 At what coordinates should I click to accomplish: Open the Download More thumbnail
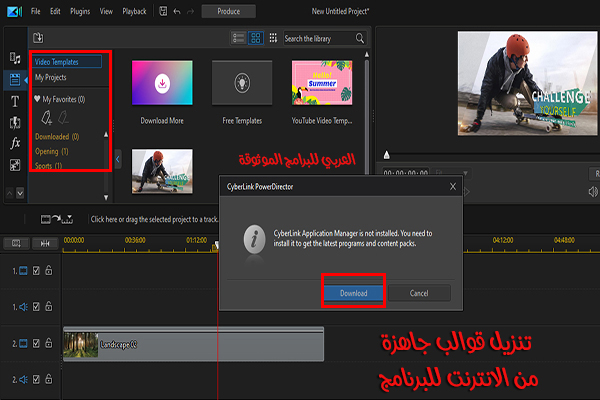coord(162,82)
